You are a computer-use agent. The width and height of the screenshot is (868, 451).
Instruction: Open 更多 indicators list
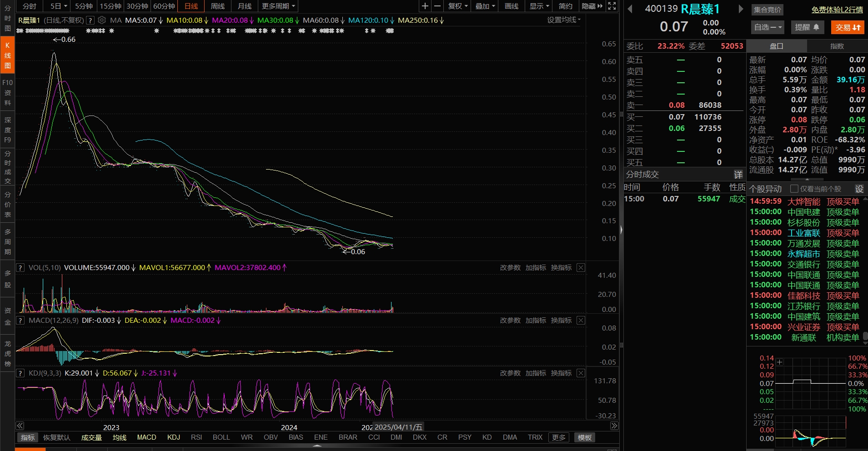tap(559, 437)
